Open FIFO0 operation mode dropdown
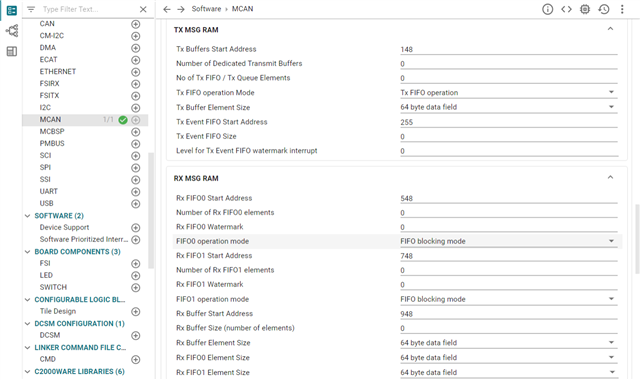This screenshot has width=640, height=380. pos(508,241)
